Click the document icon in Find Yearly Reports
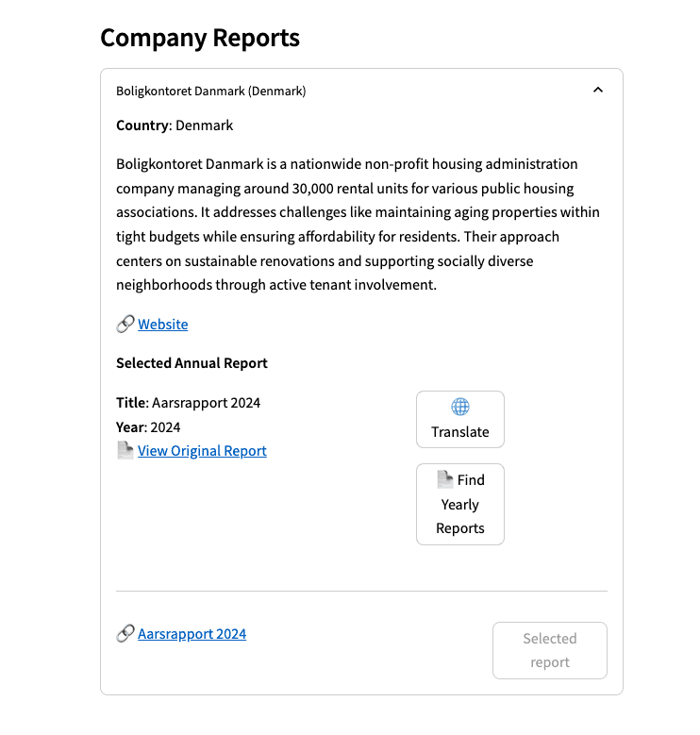The width and height of the screenshot is (700, 735). (x=445, y=479)
